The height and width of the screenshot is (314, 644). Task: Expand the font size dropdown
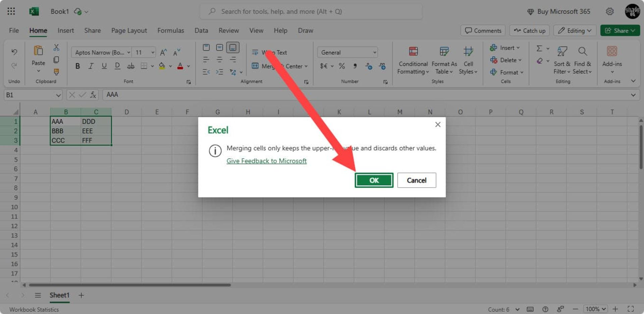pyautogui.click(x=153, y=52)
